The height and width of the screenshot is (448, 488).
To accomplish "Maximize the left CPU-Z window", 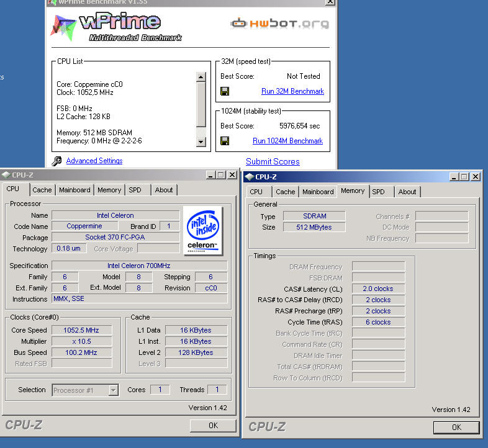I will click(x=221, y=175).
